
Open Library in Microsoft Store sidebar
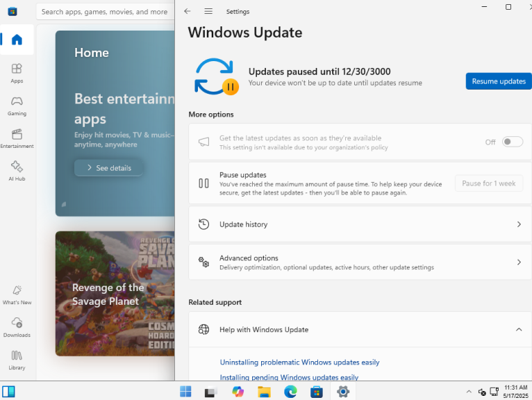coord(17,360)
